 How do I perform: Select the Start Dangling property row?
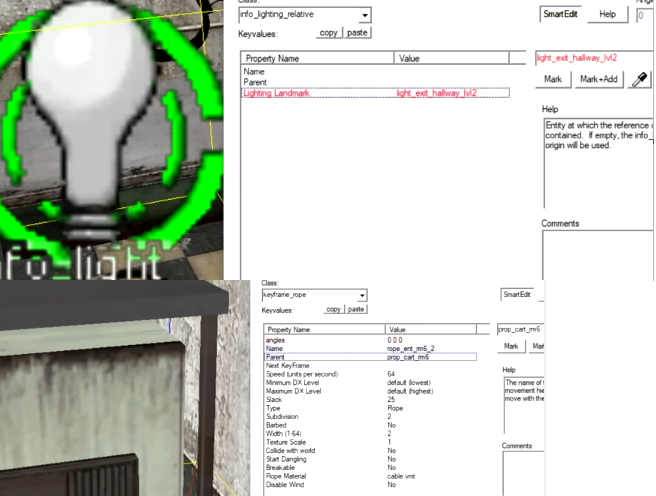click(370, 459)
